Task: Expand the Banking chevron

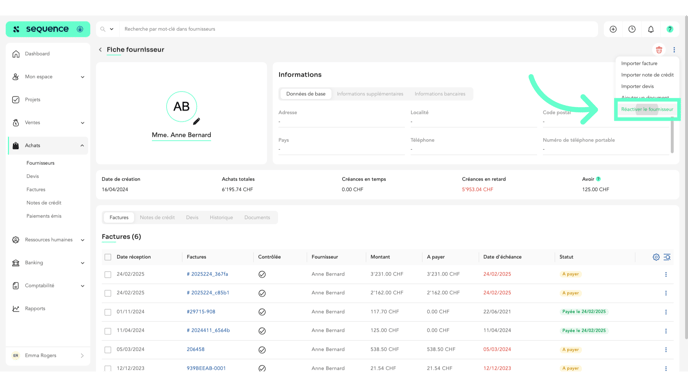Action: click(82, 263)
